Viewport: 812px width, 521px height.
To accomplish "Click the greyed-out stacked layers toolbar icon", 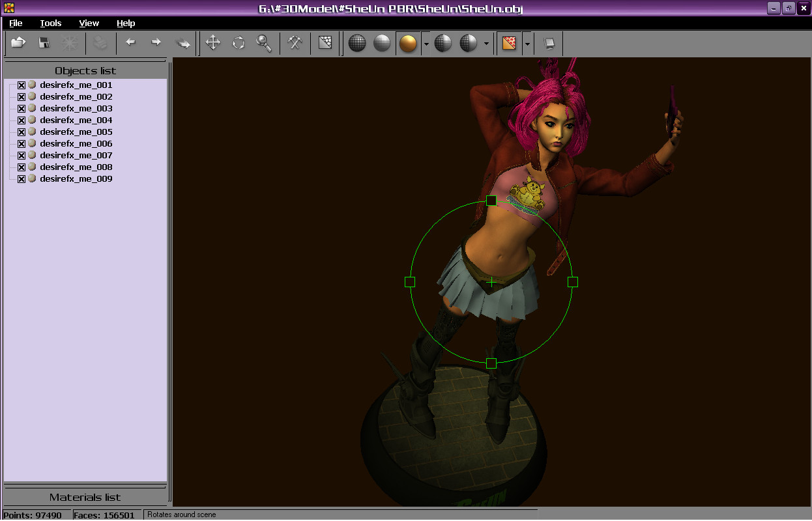I will tap(100, 43).
